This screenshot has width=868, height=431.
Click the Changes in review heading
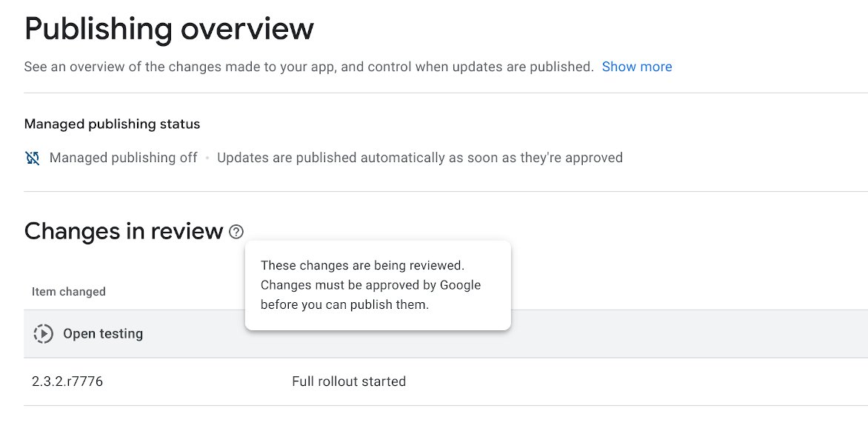124,232
